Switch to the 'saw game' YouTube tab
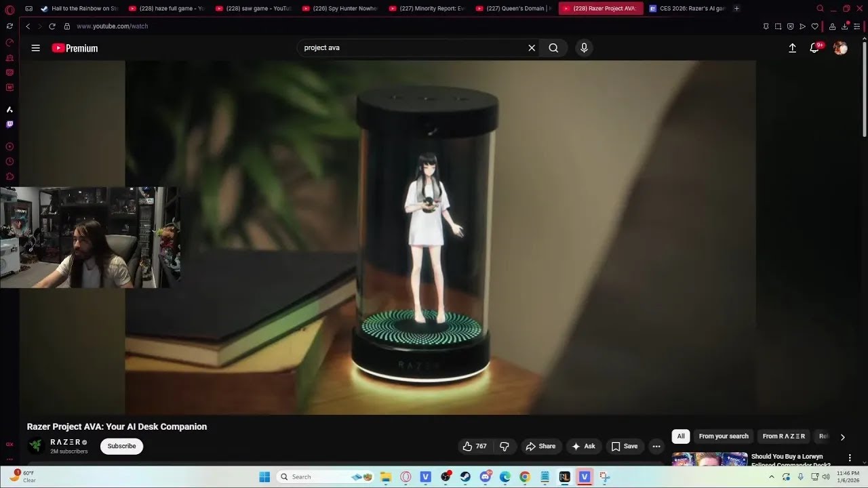The width and height of the screenshot is (868, 488). 253,9
